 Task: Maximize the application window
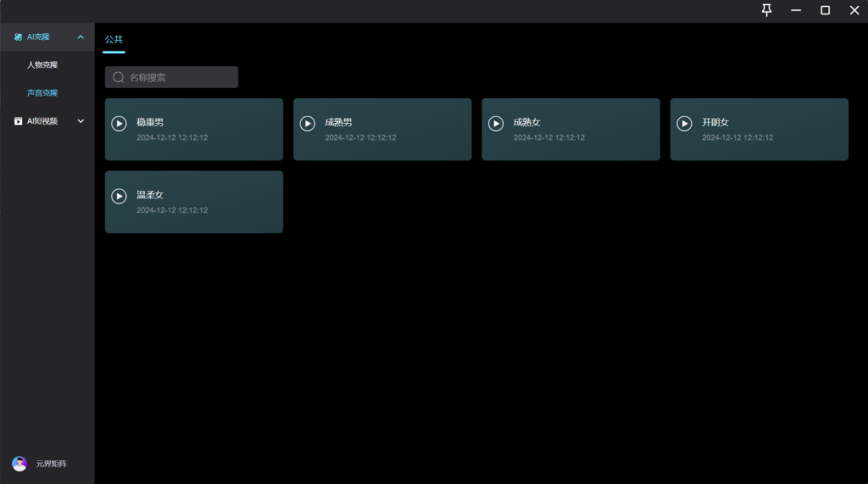(x=824, y=10)
